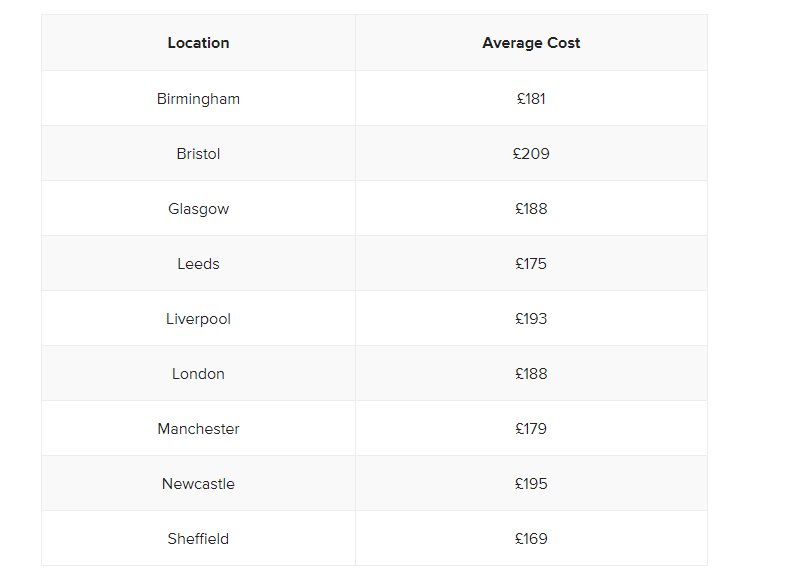Select the Newcastle location cell
This screenshot has height=586, width=796.
198,484
